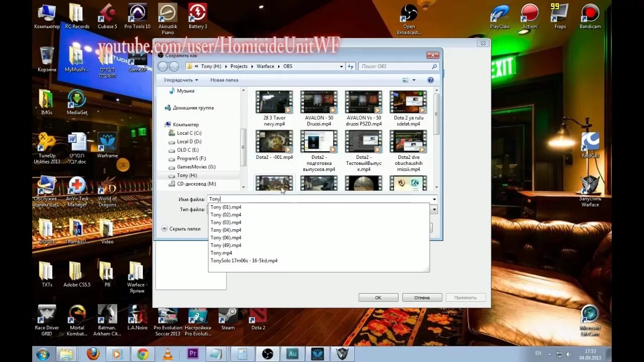Open the Fraps desktop icon

point(560,16)
